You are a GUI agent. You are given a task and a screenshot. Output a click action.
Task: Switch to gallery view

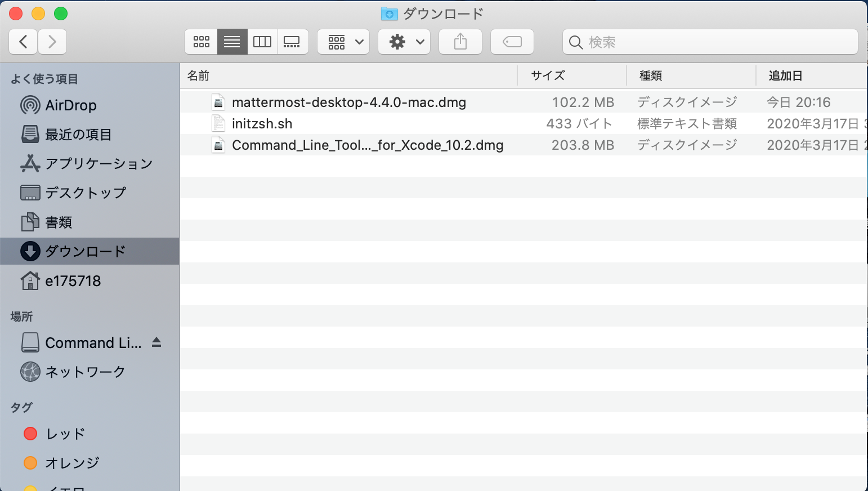pos(293,42)
